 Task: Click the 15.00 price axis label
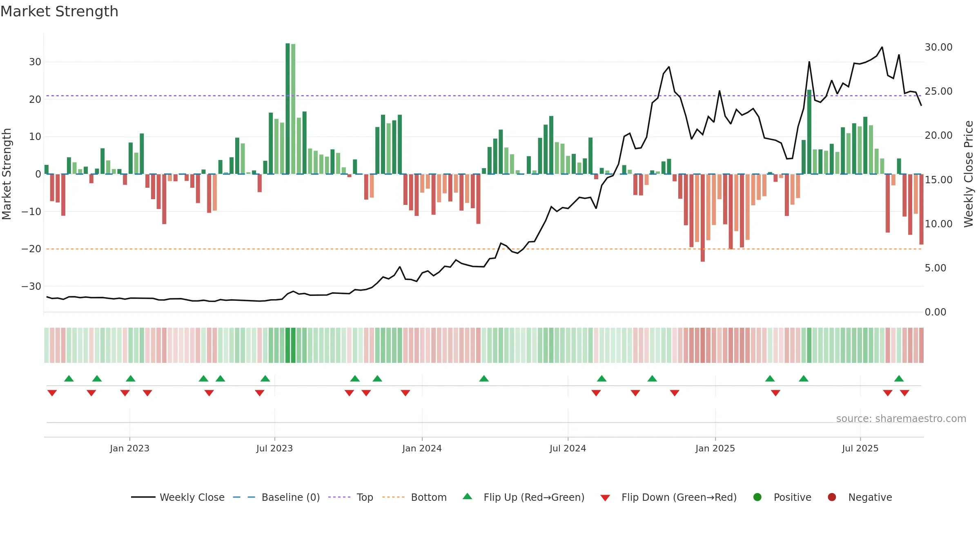coord(938,180)
